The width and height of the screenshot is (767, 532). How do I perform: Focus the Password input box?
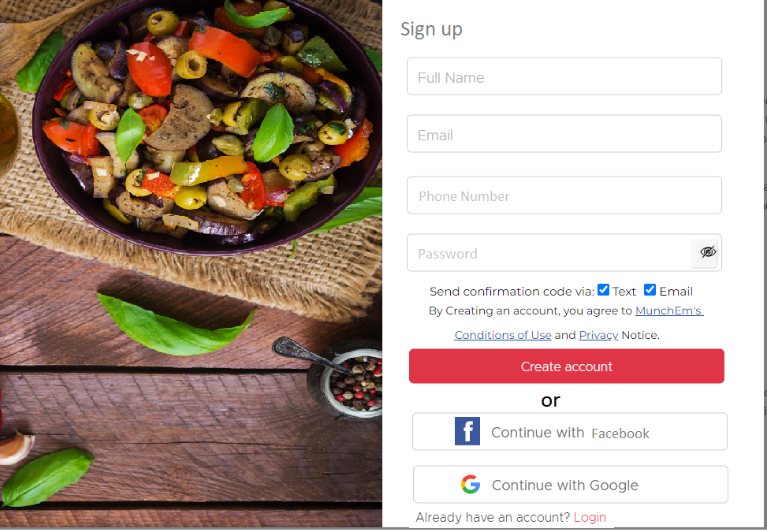[x=549, y=253]
